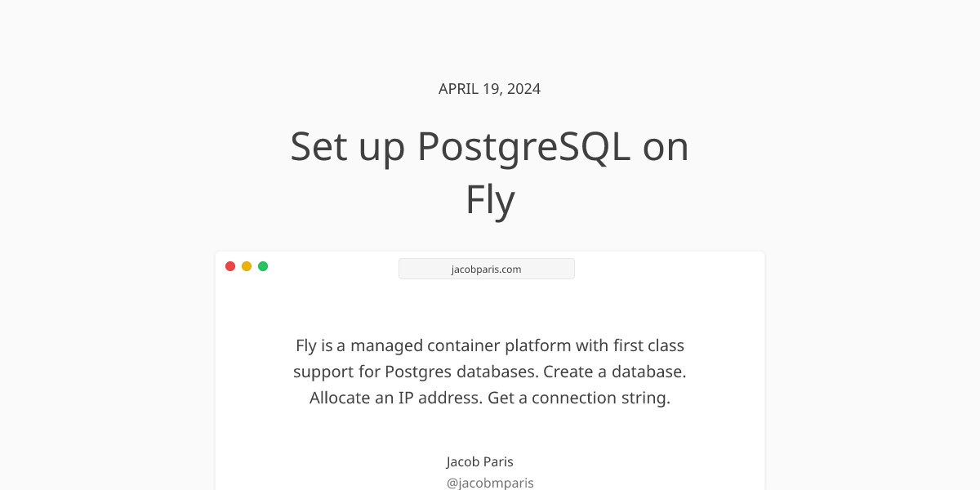Select the jacobparis.com address bar
This screenshot has width=980, height=490.
coord(486,268)
